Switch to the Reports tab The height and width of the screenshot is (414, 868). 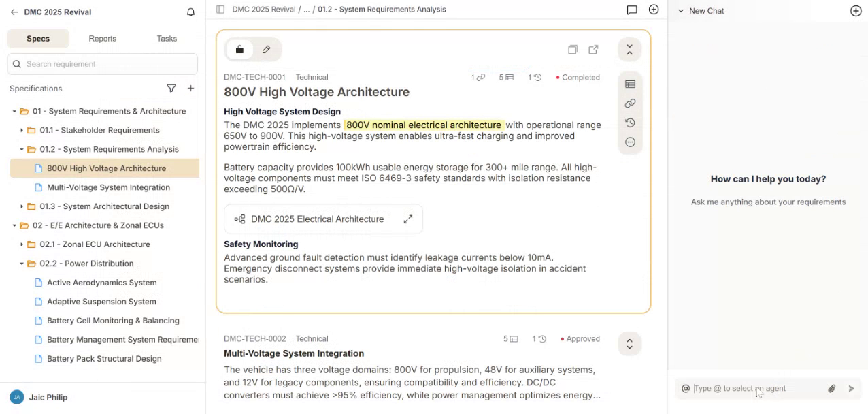[x=102, y=39]
